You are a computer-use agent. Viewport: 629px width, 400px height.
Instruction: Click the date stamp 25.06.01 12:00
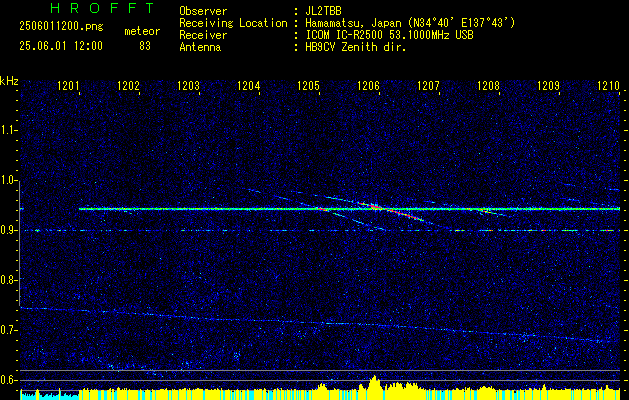pyautogui.click(x=61, y=46)
